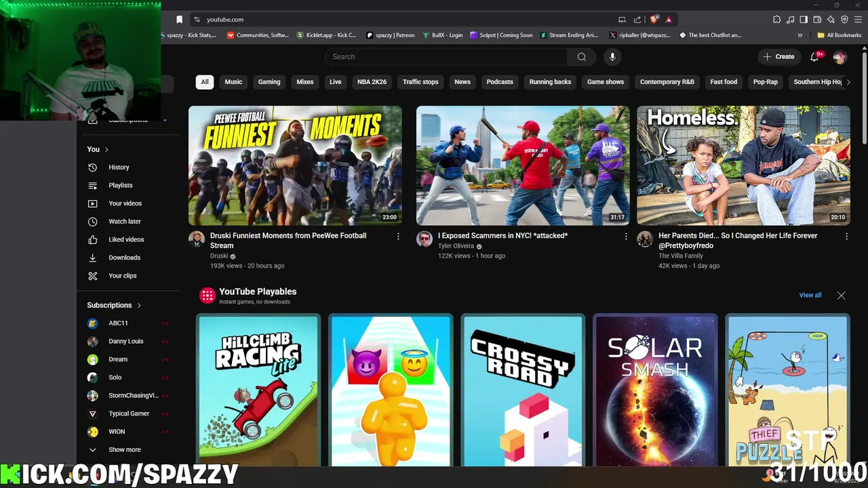
Task: Open Brave Leo AI sparkle icon
Action: (x=831, y=20)
